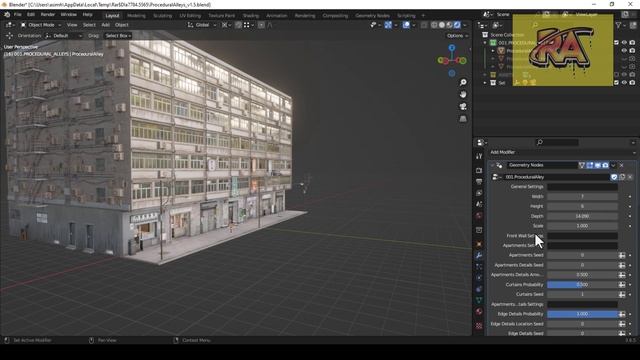Expand the Set collection in outliner
Image resolution: width=640 pixels, height=360 pixels.
[x=485, y=82]
